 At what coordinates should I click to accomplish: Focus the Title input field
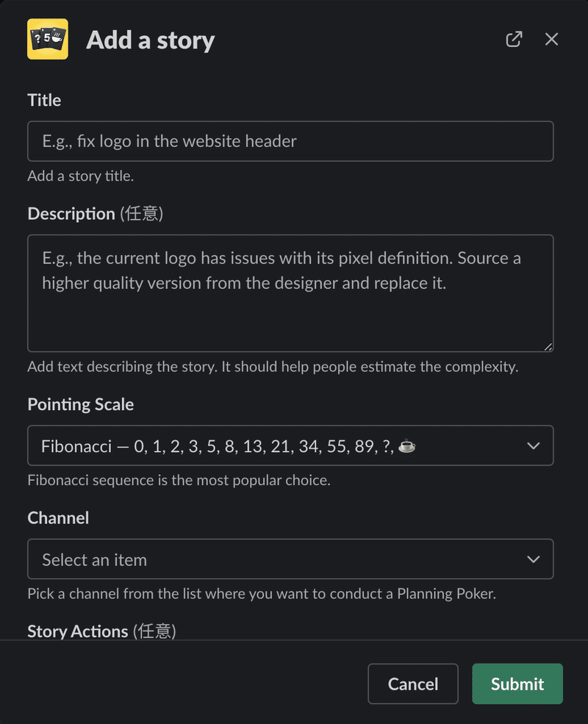(290, 141)
